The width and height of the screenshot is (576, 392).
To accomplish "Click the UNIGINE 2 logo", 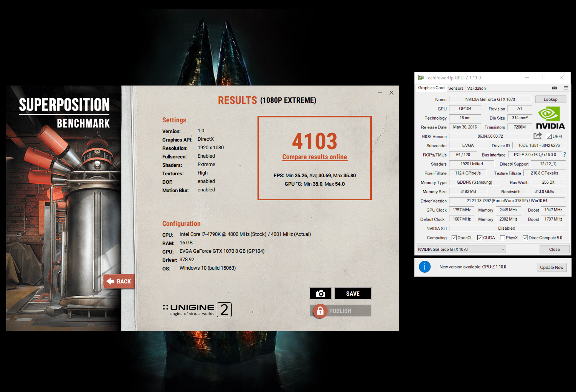I will click(x=197, y=310).
